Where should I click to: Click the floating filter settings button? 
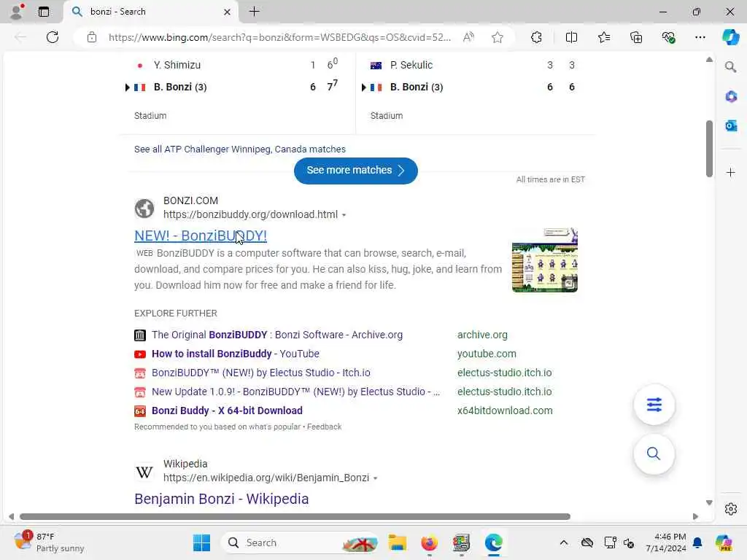pos(654,405)
